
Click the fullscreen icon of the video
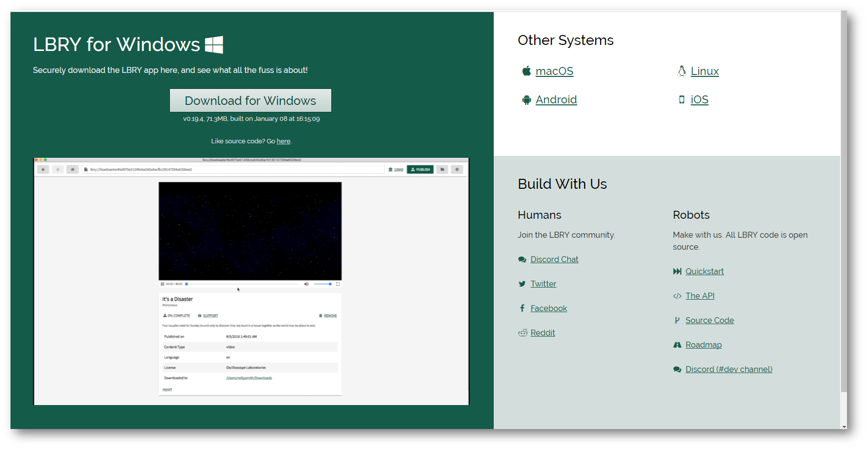pyautogui.click(x=338, y=284)
